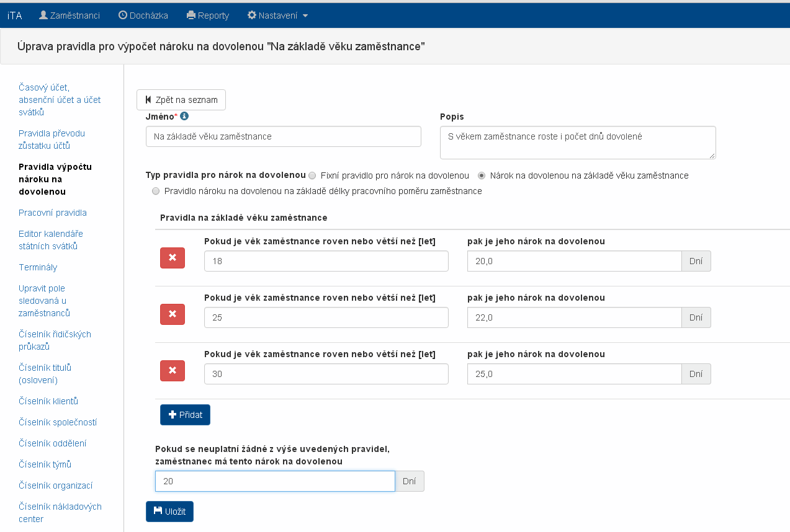Delete the age 30 rule row
Image resolution: width=790 pixels, height=532 pixels.
(x=173, y=371)
